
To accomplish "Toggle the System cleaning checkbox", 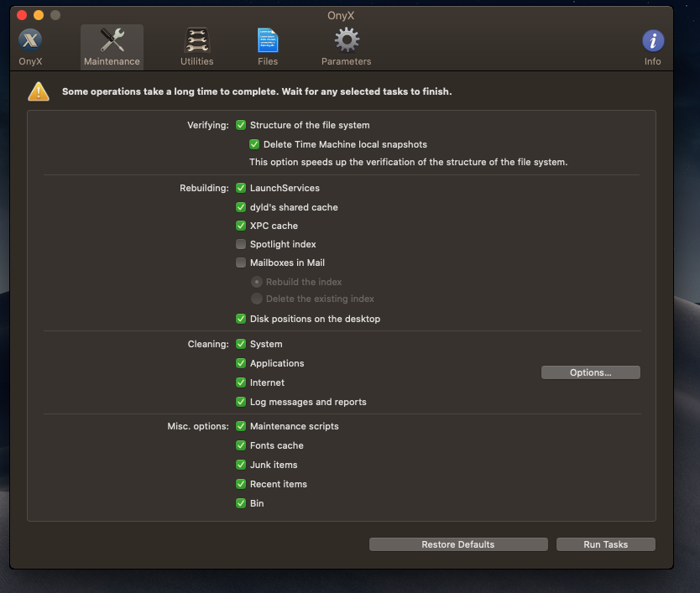I will click(x=241, y=344).
